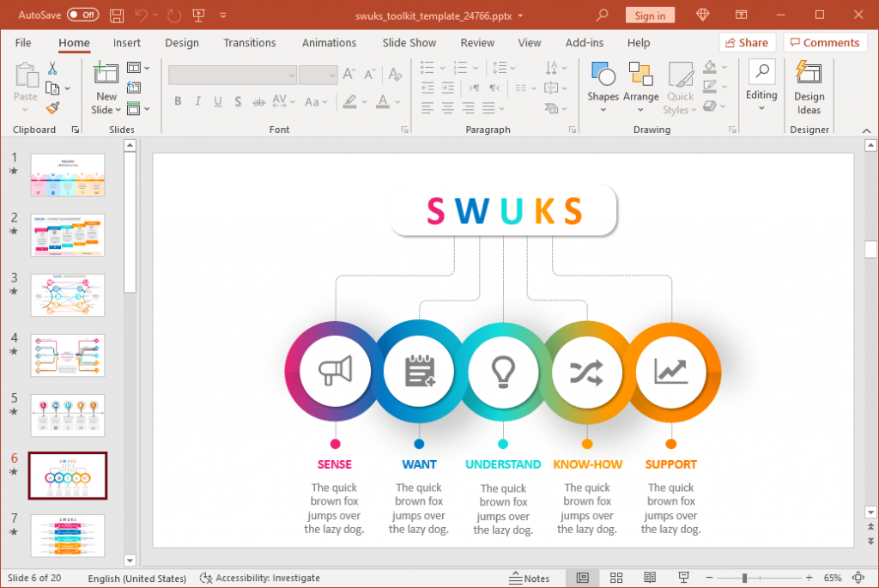The width and height of the screenshot is (879, 588).
Task: Click thumbnail pane scroll down arrow
Action: 130,560
